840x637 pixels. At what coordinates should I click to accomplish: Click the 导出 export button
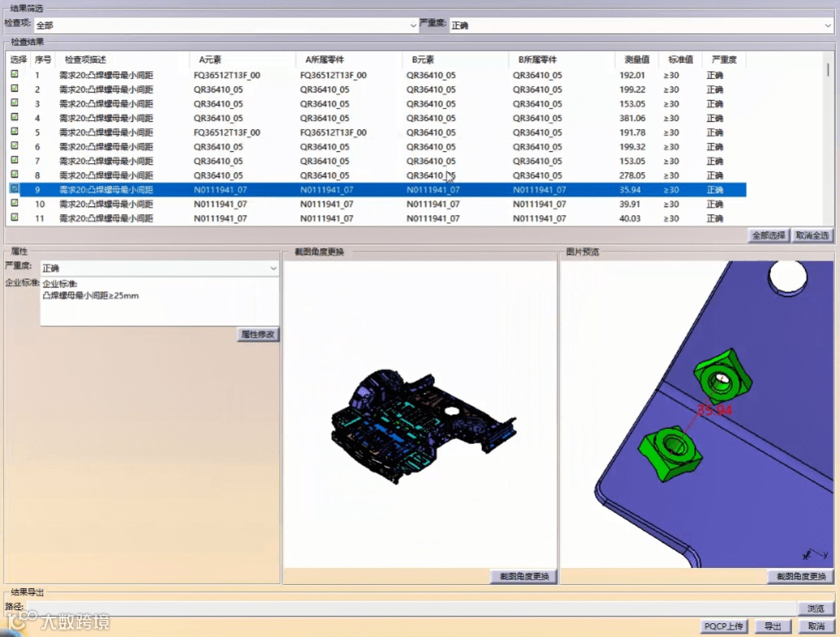(x=773, y=626)
